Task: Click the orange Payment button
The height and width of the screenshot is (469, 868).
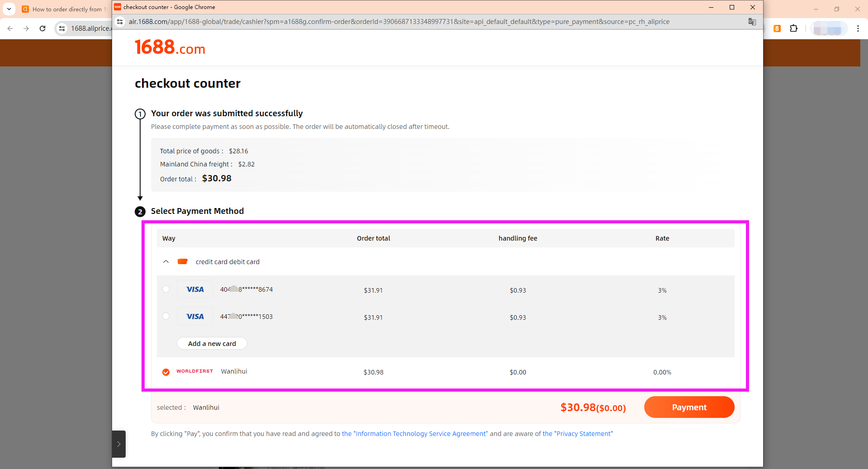Action: coord(689,407)
